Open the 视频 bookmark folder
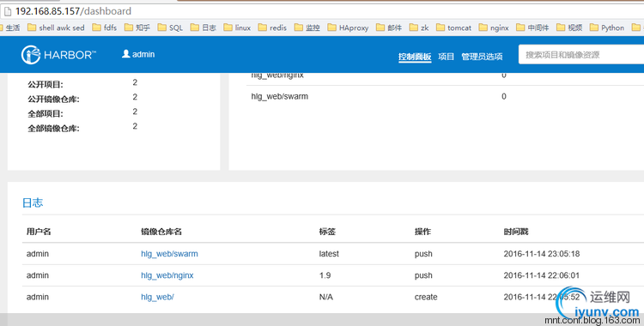 pyautogui.click(x=569, y=27)
